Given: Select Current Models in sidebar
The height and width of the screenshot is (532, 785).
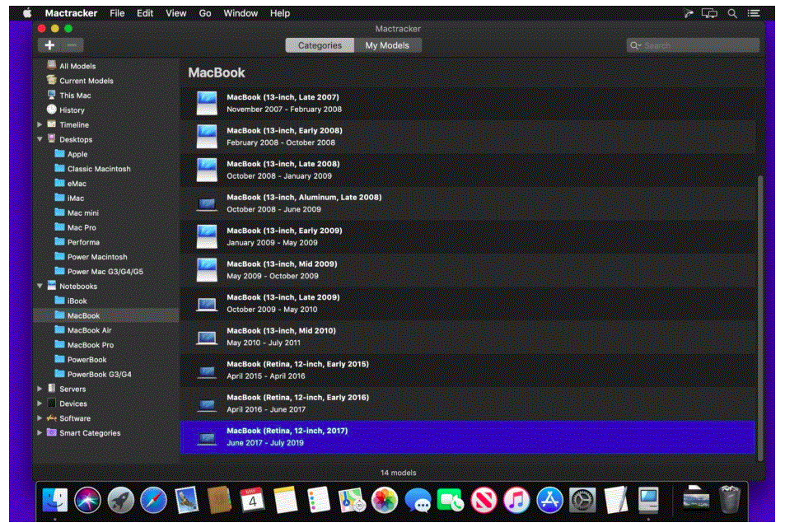Looking at the screenshot, I should (x=86, y=81).
